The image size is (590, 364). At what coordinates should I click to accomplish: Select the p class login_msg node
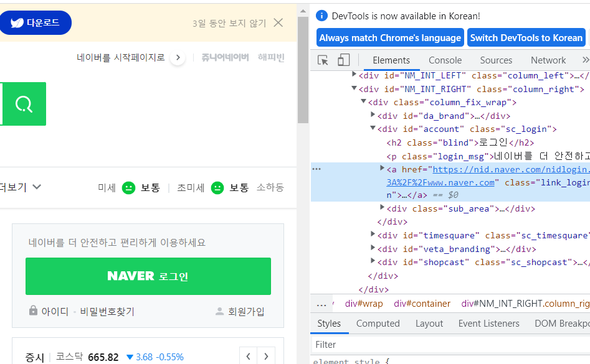point(488,156)
